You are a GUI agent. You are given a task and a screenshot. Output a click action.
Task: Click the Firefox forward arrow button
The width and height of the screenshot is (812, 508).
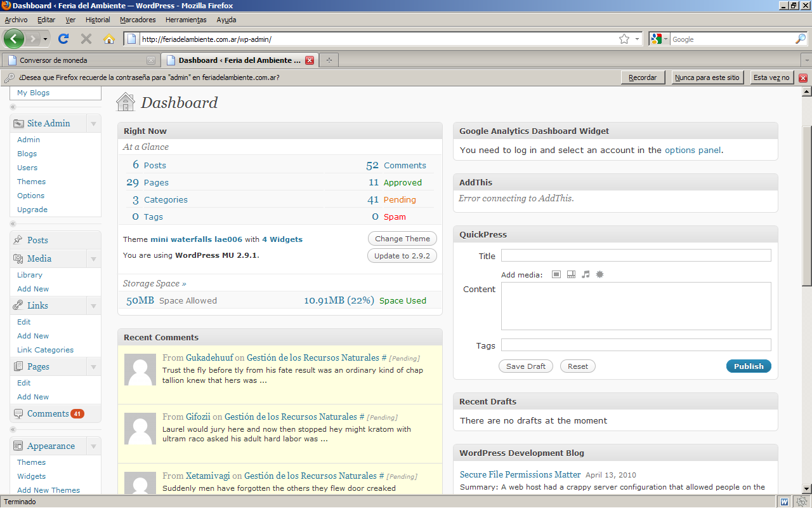pos(33,39)
